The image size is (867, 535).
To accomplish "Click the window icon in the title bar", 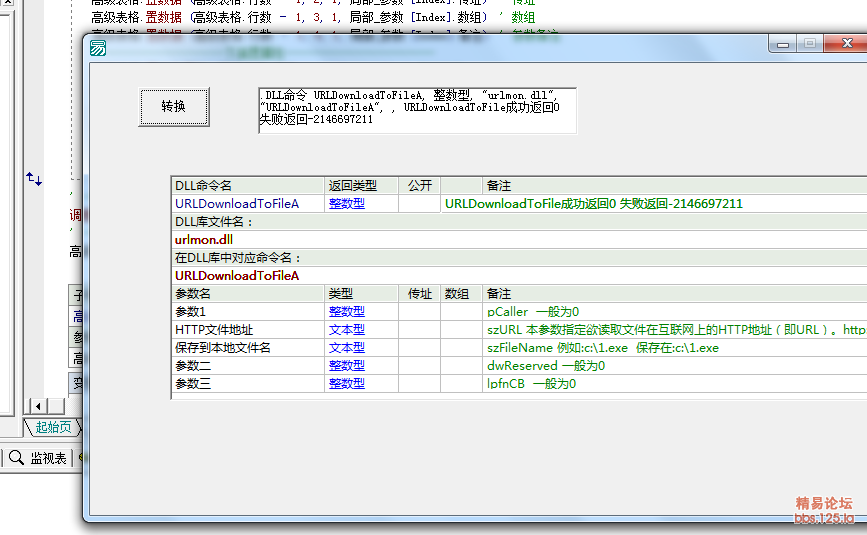I will (x=98, y=48).
